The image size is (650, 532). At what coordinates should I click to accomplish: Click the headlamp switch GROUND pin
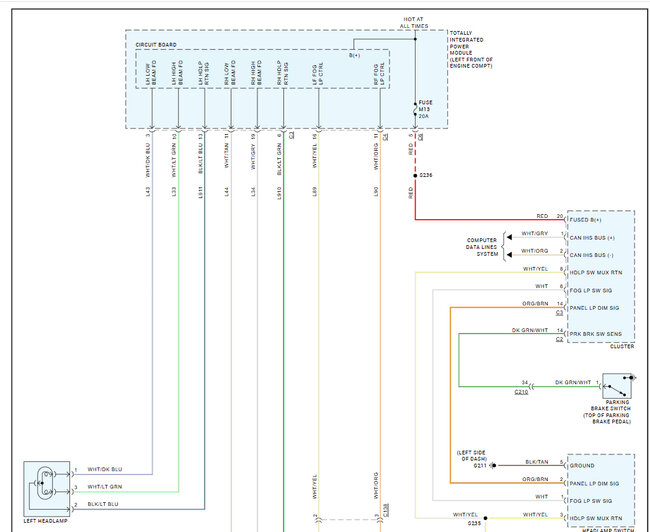582,466
